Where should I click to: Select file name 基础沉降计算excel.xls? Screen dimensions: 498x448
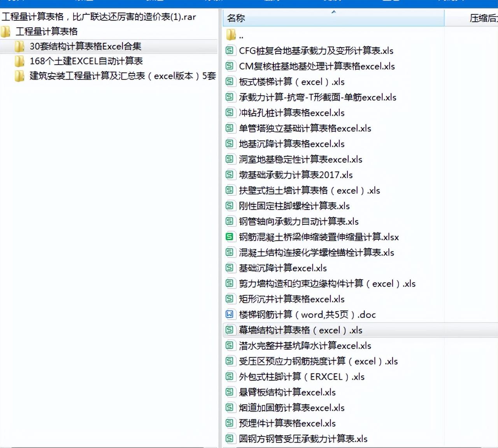[283, 268]
